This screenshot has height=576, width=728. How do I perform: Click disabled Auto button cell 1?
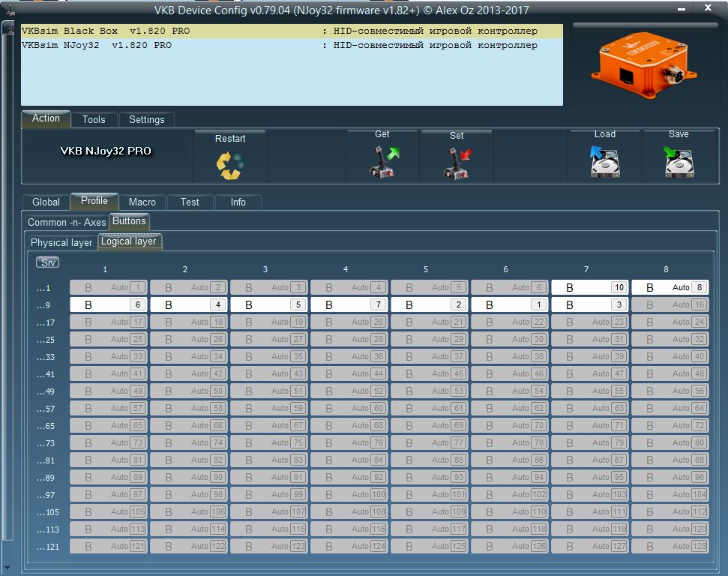tap(109, 287)
